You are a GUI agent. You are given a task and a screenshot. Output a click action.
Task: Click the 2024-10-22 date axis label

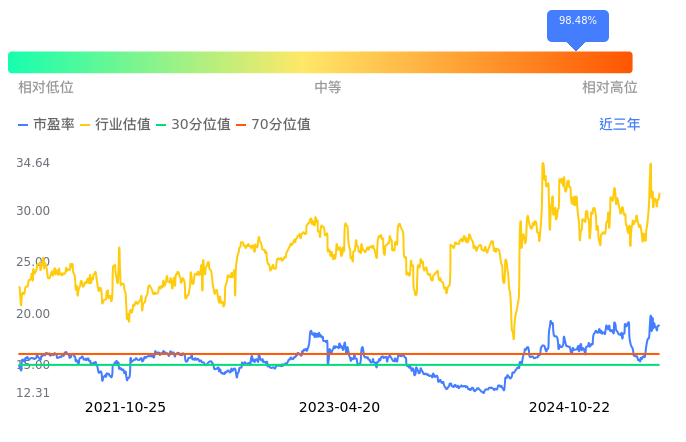[x=569, y=408]
